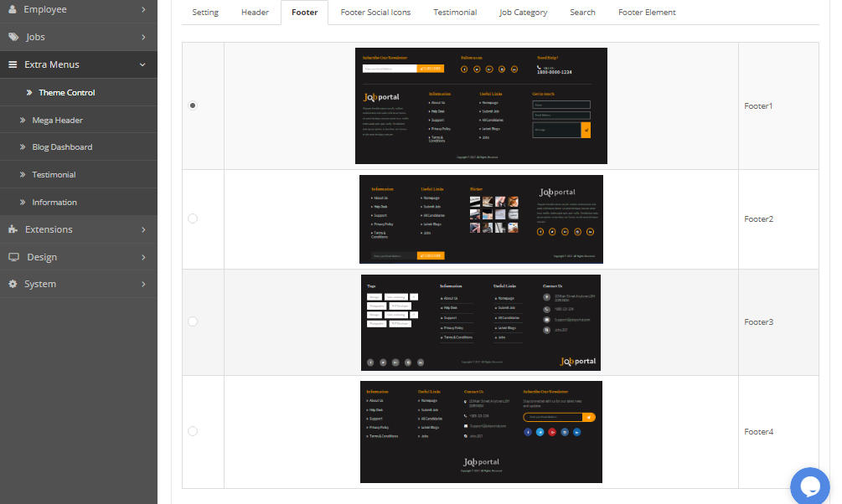
Task: Switch to the Header tab
Action: [x=255, y=13]
